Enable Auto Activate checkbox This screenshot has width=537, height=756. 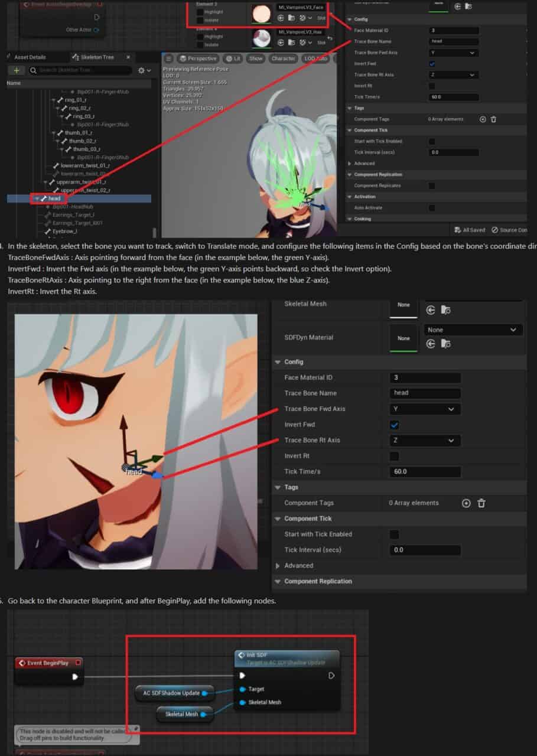click(x=432, y=208)
